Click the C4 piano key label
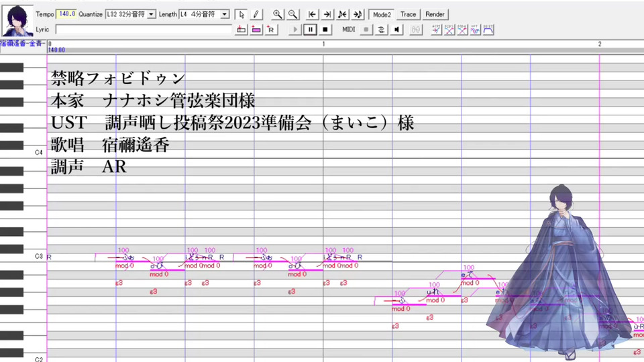644x362 pixels. tap(39, 153)
